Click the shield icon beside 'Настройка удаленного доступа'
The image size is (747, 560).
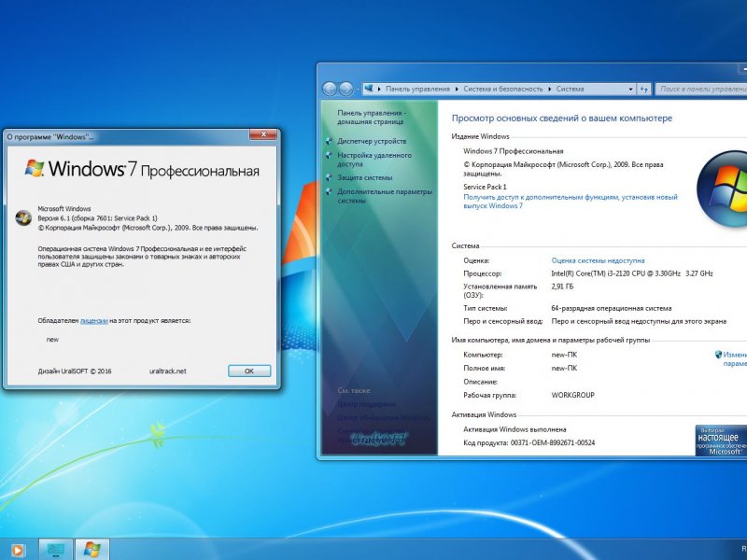pos(329,155)
